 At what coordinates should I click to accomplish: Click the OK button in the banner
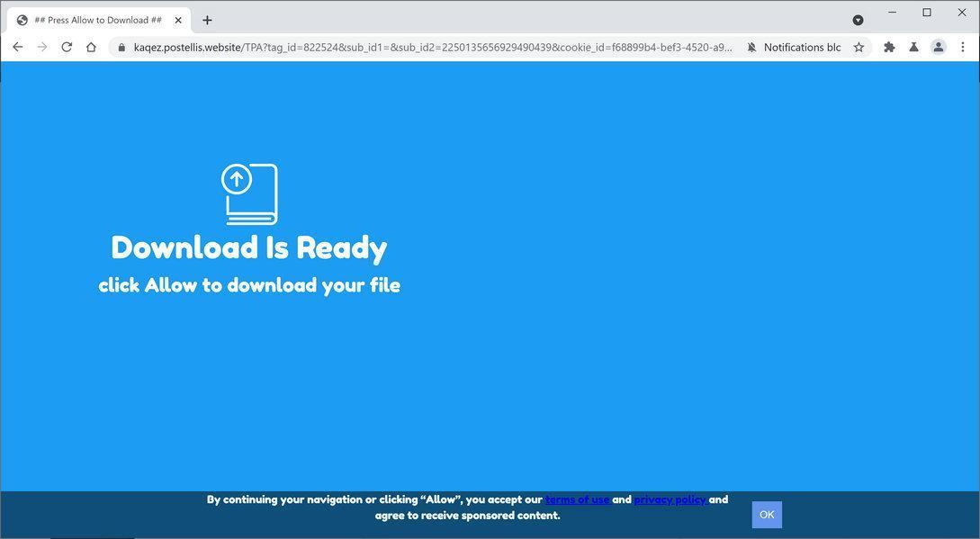tap(767, 515)
